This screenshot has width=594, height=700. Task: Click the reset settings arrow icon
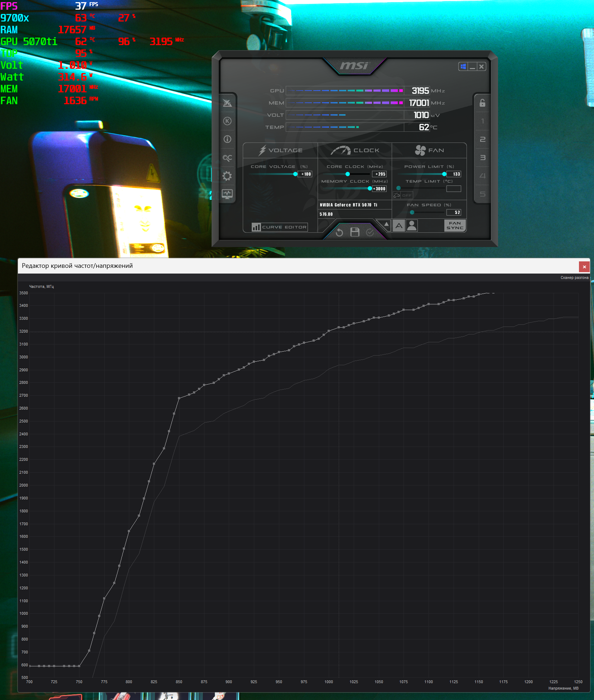pyautogui.click(x=339, y=233)
